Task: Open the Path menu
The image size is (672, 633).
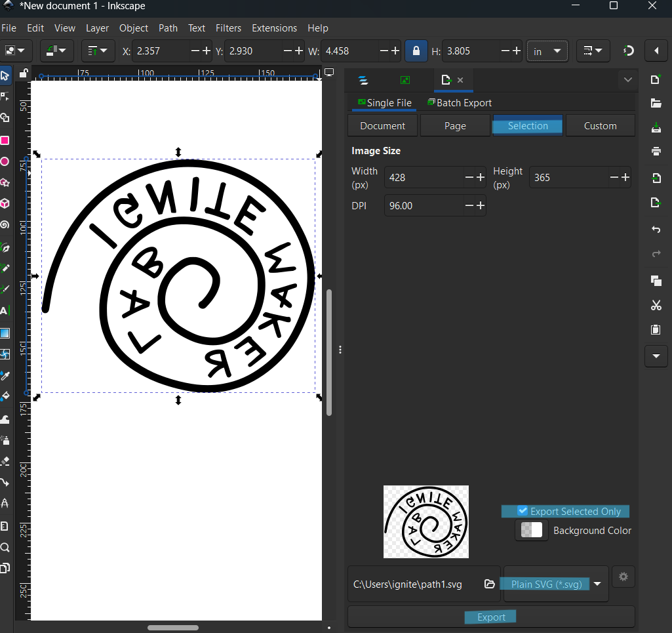Action: (168, 28)
